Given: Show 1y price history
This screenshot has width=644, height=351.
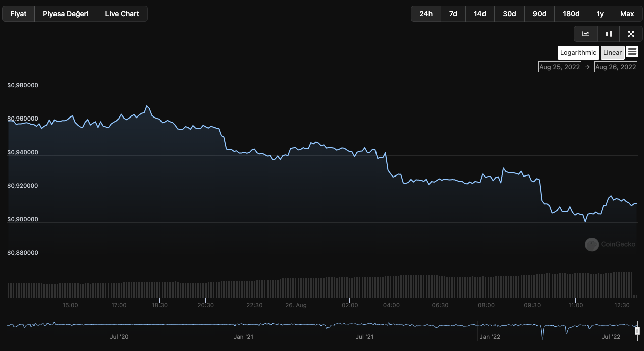Looking at the screenshot, I should [600, 14].
